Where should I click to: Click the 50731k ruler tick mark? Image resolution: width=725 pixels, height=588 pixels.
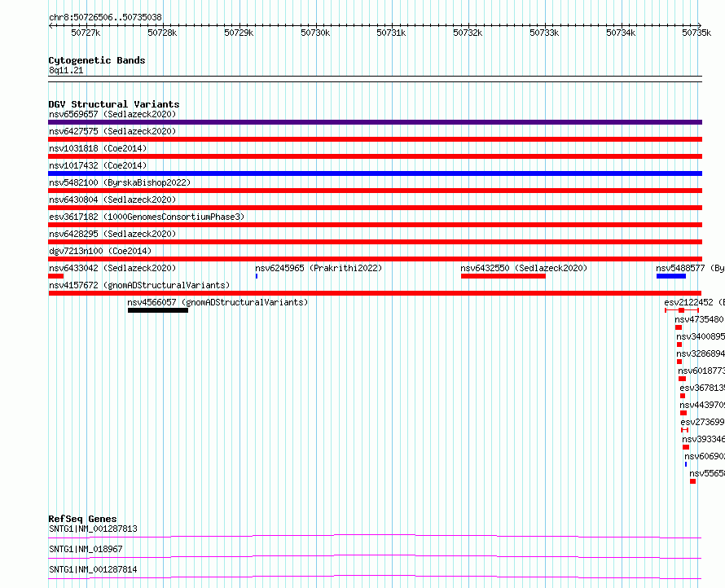[x=392, y=25]
